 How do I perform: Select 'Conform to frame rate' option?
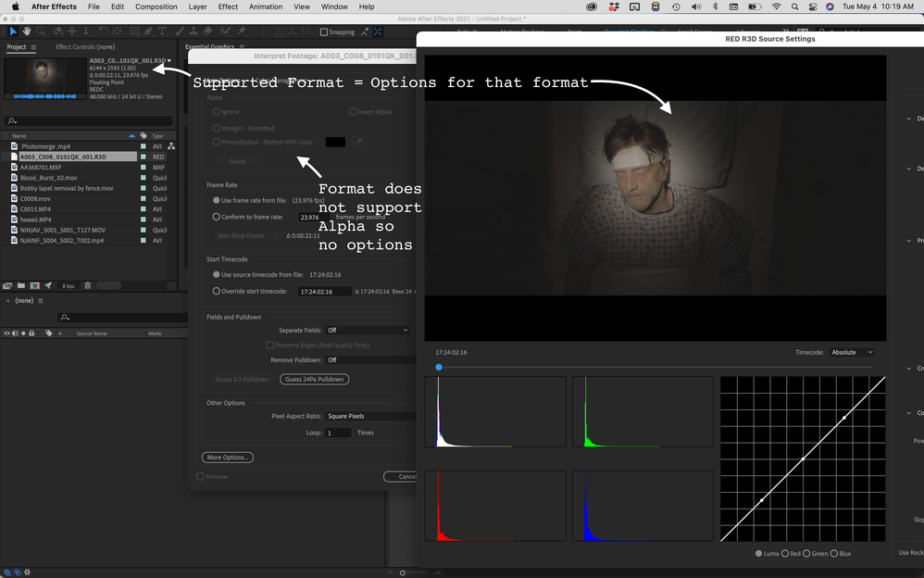217,217
